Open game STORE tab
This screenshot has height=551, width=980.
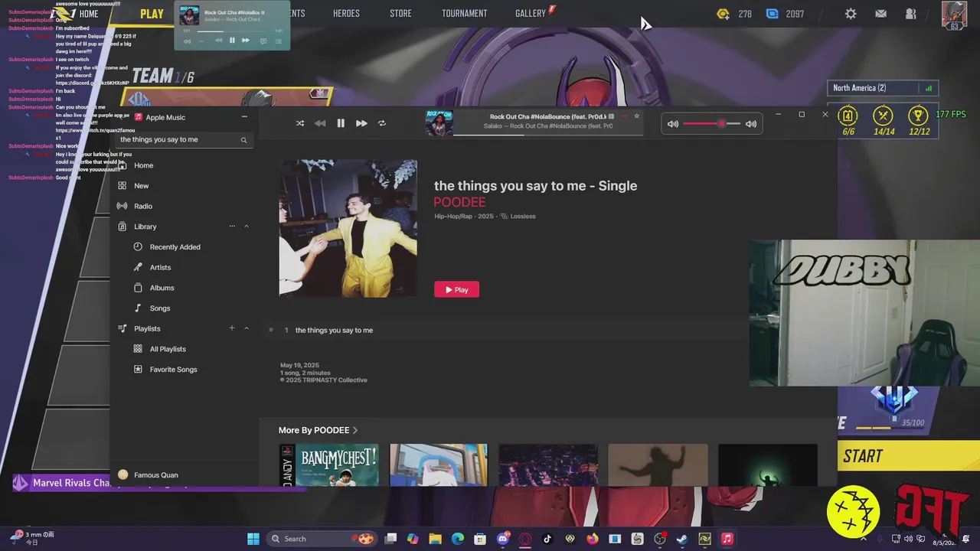400,14
